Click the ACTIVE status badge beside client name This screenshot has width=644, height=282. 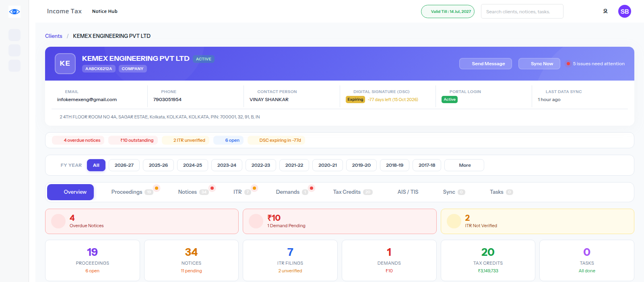pyautogui.click(x=203, y=59)
